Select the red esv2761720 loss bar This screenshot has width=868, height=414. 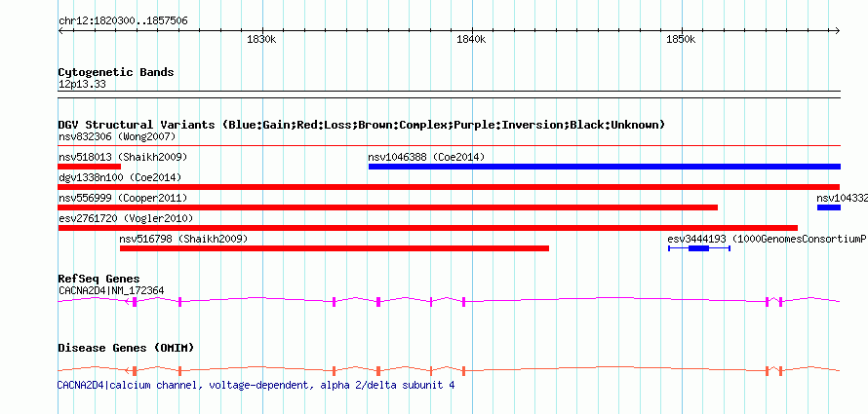point(428,228)
